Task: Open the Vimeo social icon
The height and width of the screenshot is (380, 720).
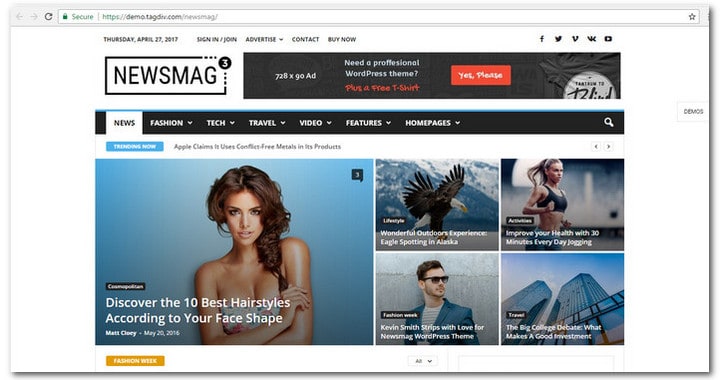Action: click(575, 39)
